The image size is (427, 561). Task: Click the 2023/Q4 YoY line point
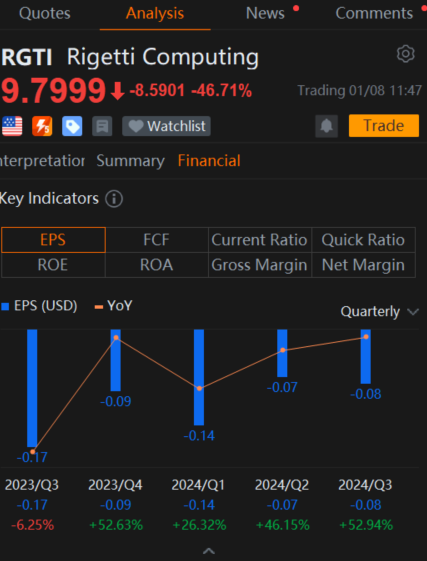tap(116, 338)
